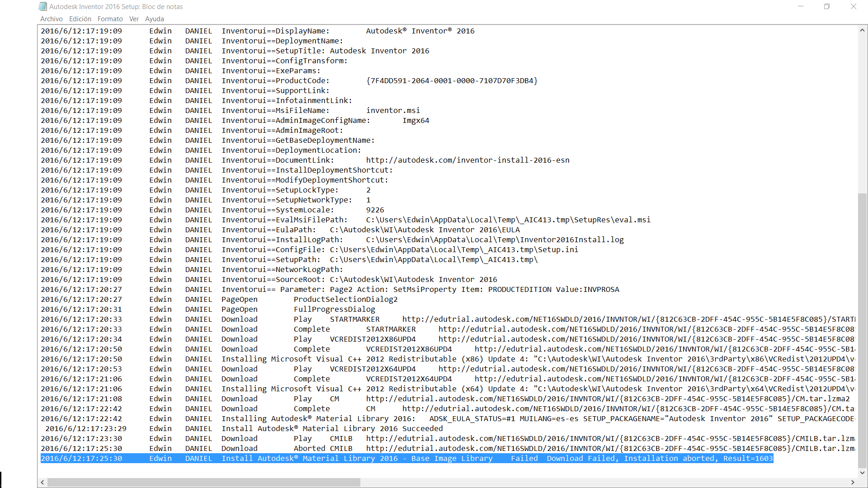Click the horizontal scrollbar left arrow
This screenshot has width=868, height=488.
point(42,482)
